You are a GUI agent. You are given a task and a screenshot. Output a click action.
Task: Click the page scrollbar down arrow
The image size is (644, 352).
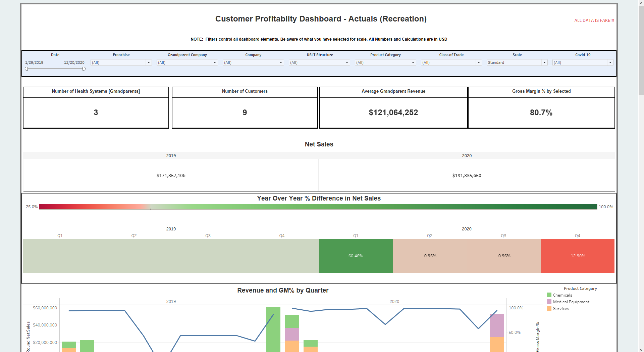[641, 350]
